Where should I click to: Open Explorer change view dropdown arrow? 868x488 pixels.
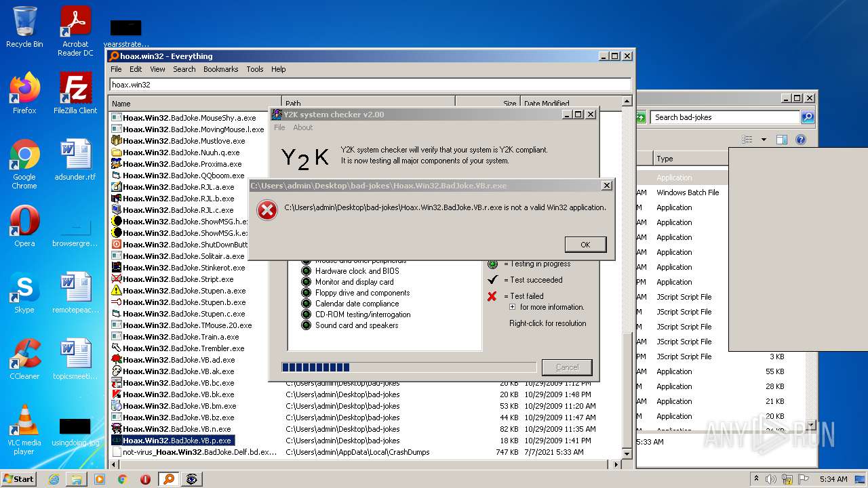[x=764, y=140]
